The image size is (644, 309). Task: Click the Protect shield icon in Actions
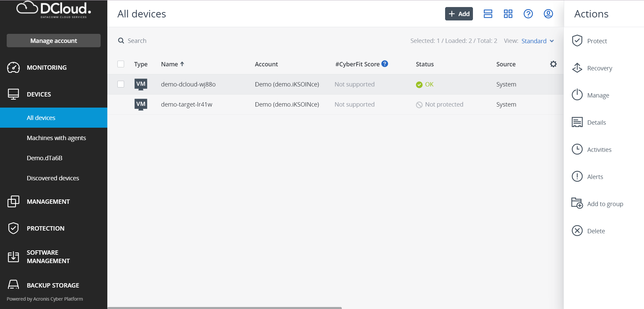coord(577,41)
